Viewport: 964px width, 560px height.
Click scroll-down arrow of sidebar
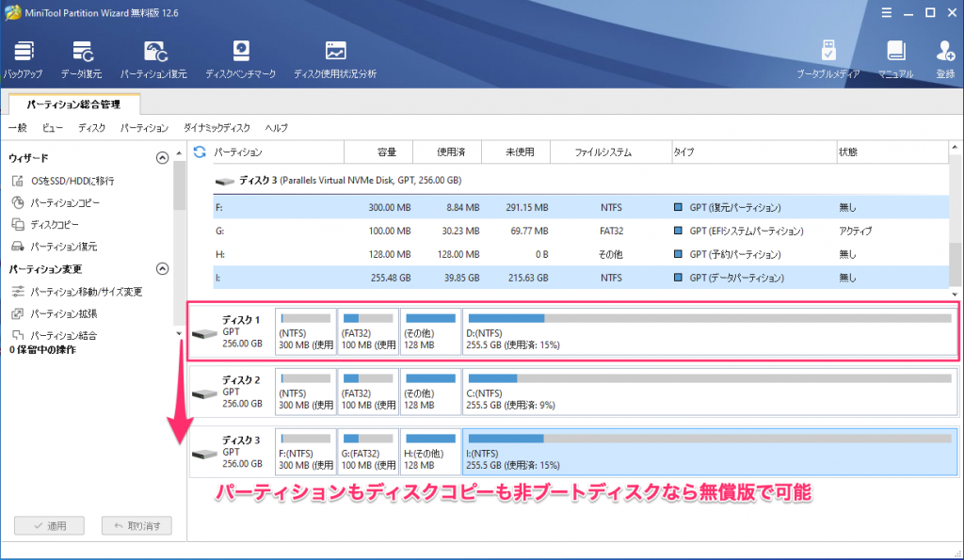(179, 334)
